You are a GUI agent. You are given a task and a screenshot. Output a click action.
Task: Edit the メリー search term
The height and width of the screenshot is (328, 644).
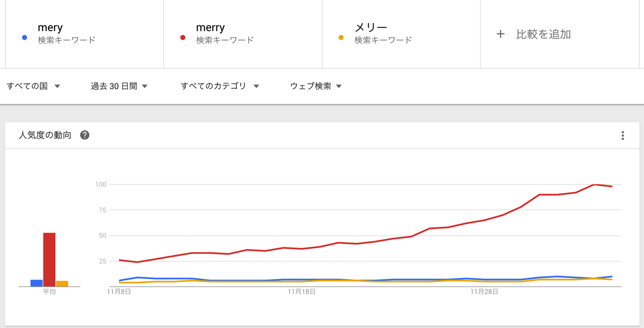point(371,27)
